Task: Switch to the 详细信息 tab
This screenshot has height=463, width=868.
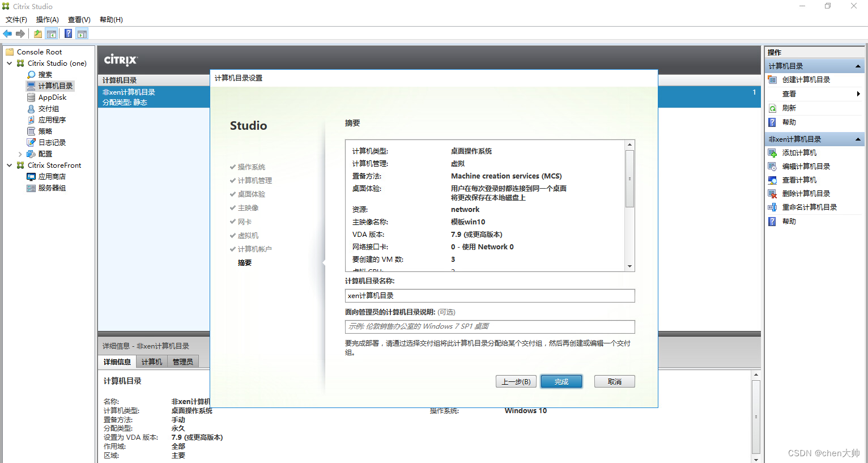Action: click(x=117, y=362)
